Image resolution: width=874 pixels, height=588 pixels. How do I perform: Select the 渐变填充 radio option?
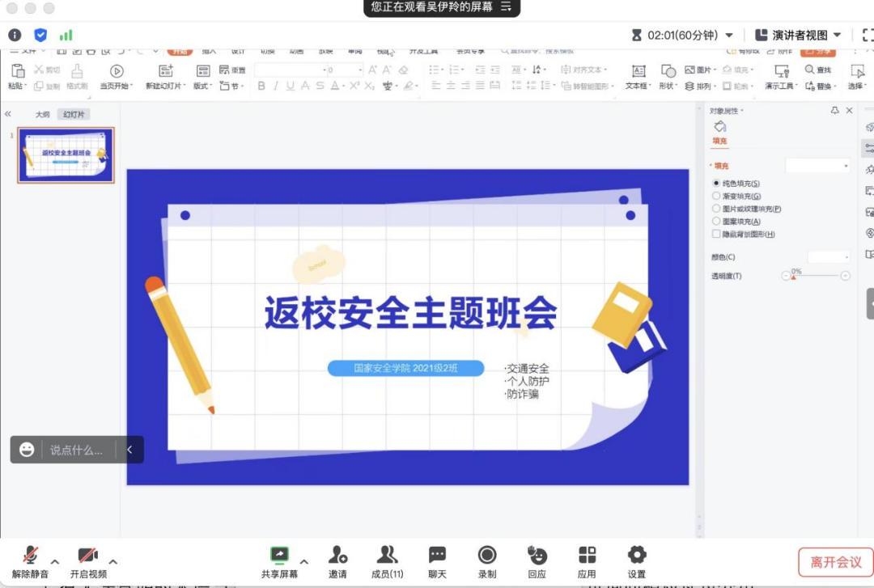pos(716,196)
